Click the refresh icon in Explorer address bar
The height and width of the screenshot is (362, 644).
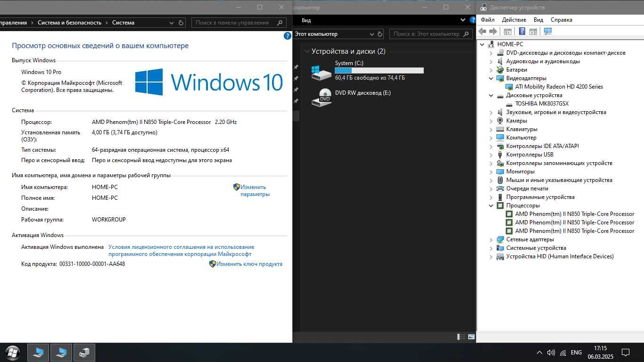click(380, 34)
